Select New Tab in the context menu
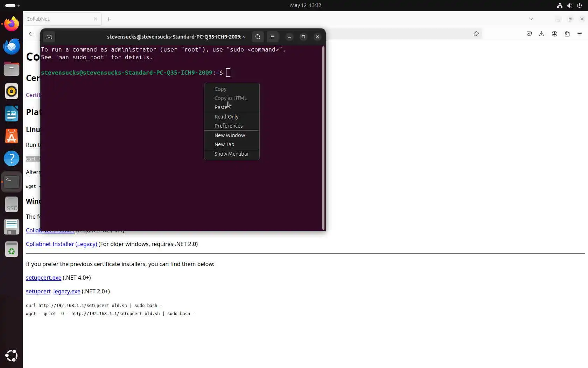The width and height of the screenshot is (588, 368). (232, 144)
